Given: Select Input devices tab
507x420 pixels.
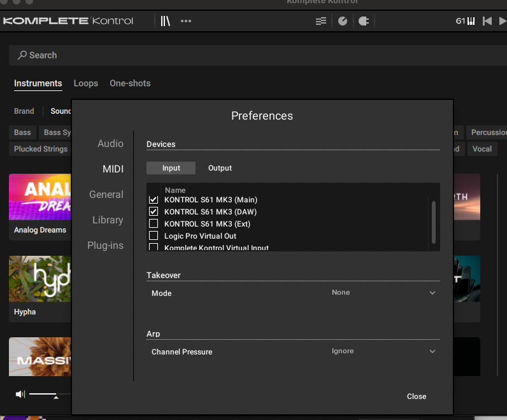Looking at the screenshot, I should pyautogui.click(x=171, y=168).
